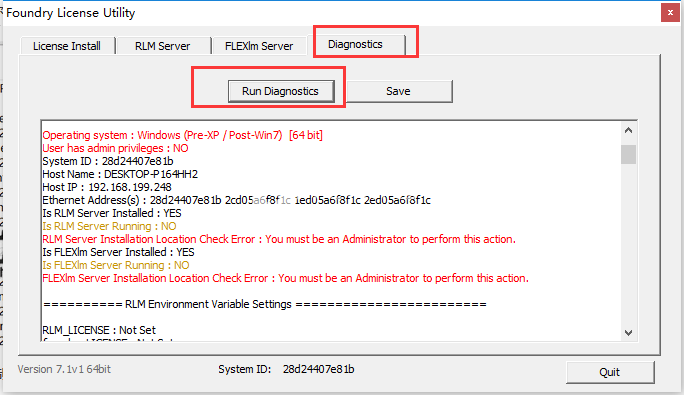Click the Ethernet Address(s) line
This screenshot has height=395, width=684.
tap(236, 200)
